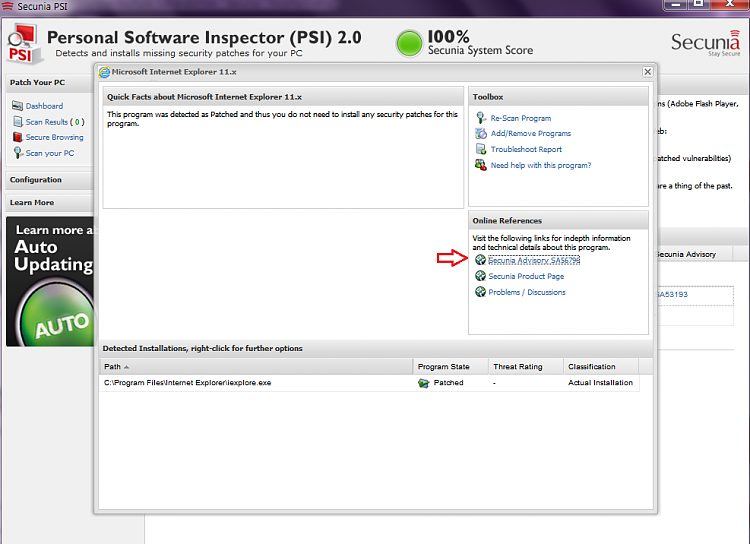
Task: Click the Secure Browsing red icon
Action: point(18,137)
